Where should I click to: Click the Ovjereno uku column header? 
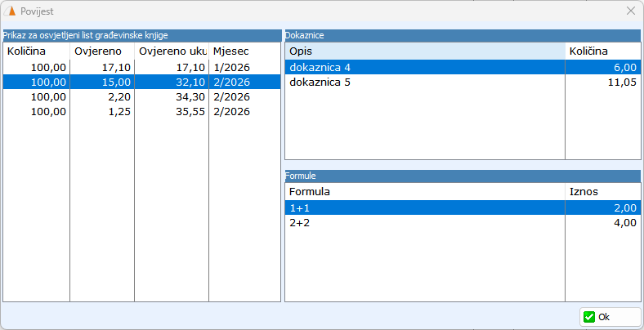pos(171,51)
